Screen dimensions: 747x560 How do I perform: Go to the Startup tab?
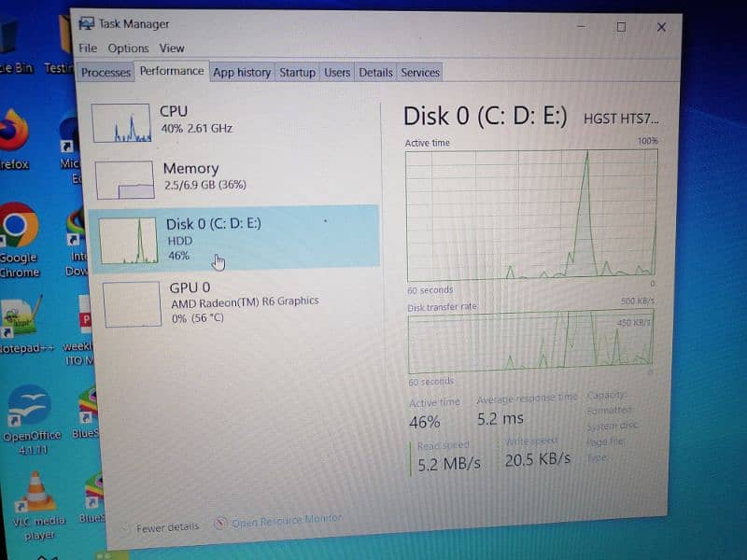pyautogui.click(x=297, y=73)
